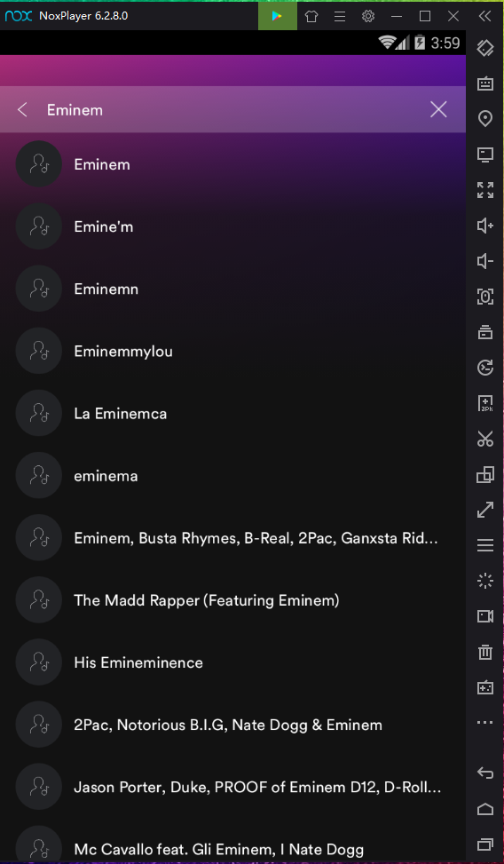Install an APK file from sidebar
The width and height of the screenshot is (504, 864).
click(484, 403)
